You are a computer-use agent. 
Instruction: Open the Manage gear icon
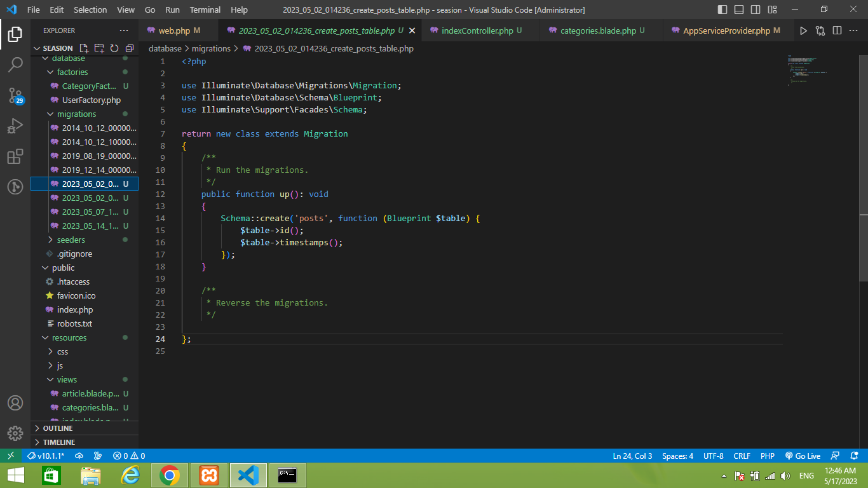[15, 433]
